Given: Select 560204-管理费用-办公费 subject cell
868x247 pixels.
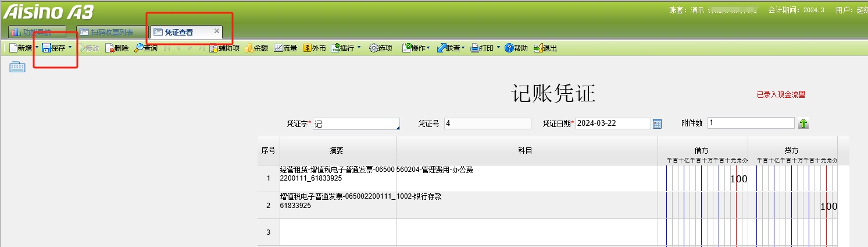Looking at the screenshot, I should click(x=527, y=178).
